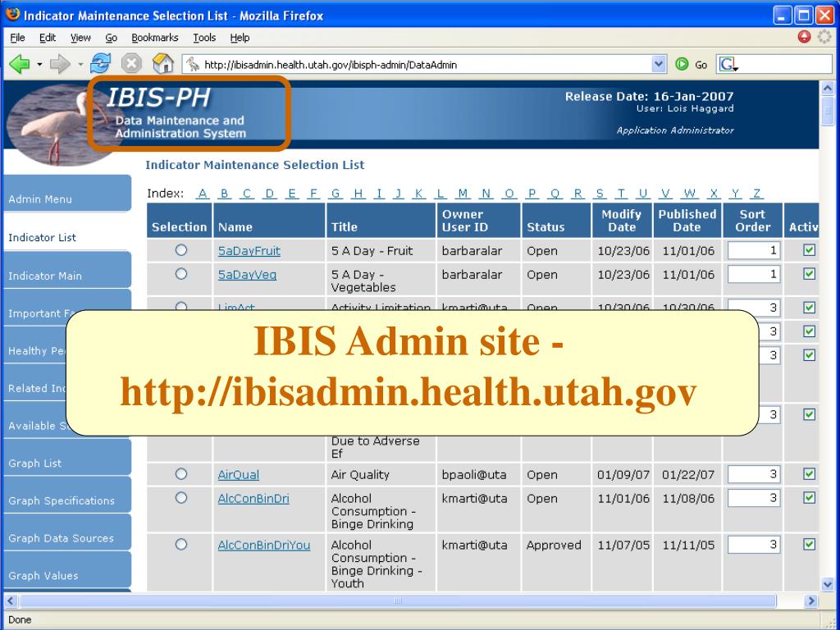Select the 5aDayVeg radio button

point(181,274)
